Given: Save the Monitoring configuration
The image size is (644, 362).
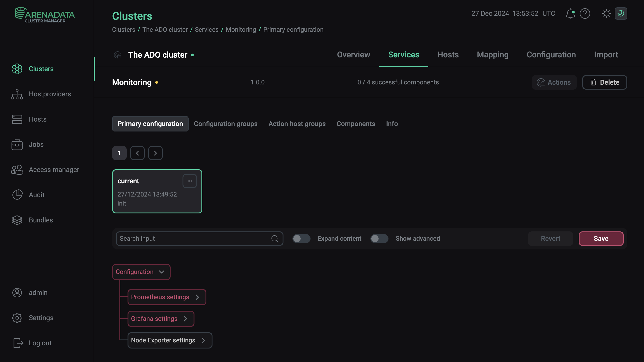Looking at the screenshot, I should click(x=601, y=239).
